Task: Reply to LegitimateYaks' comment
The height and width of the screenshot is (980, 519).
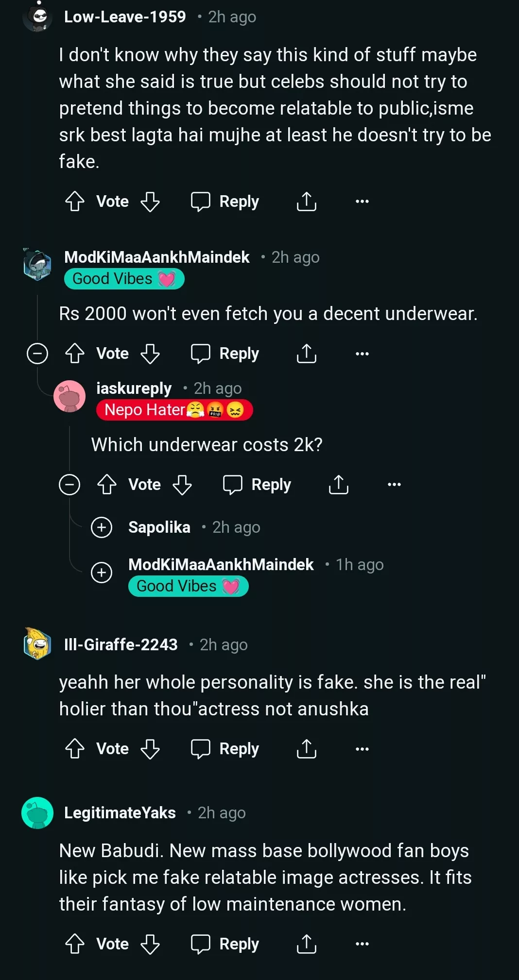Action: tap(225, 944)
